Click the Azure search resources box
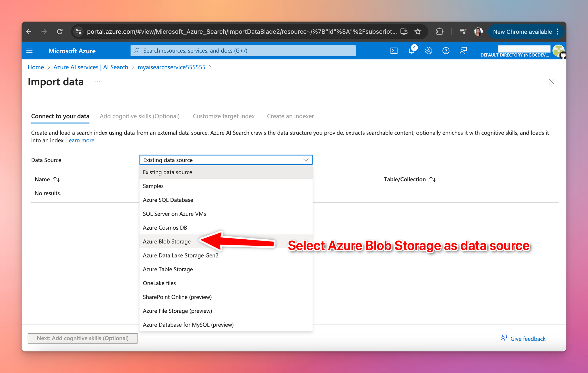The height and width of the screenshot is (373, 588). point(243,51)
